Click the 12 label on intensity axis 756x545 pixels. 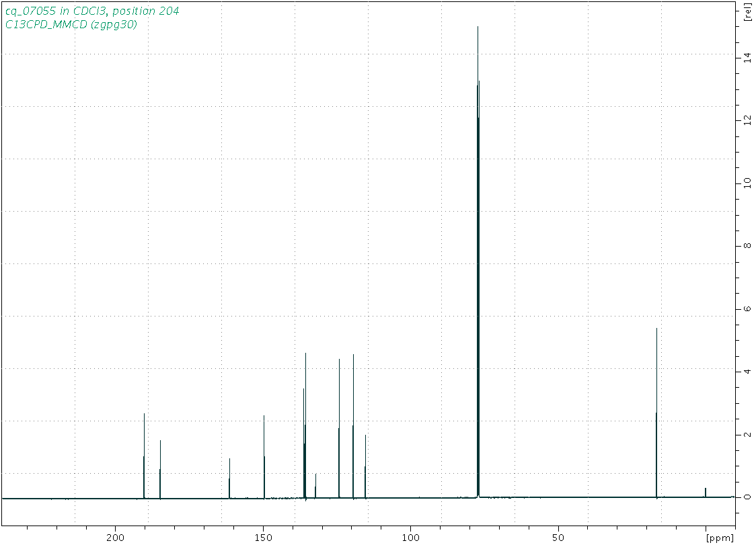pyautogui.click(x=748, y=120)
